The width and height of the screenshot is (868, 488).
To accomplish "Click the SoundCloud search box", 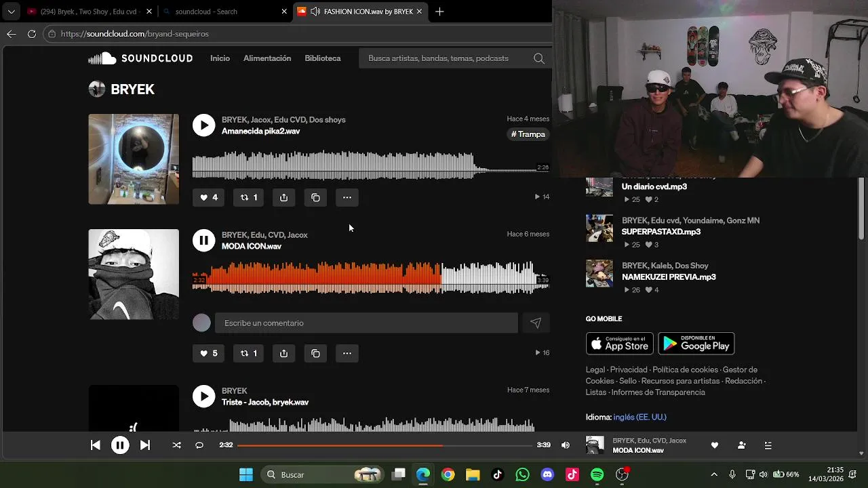I will click(x=454, y=58).
